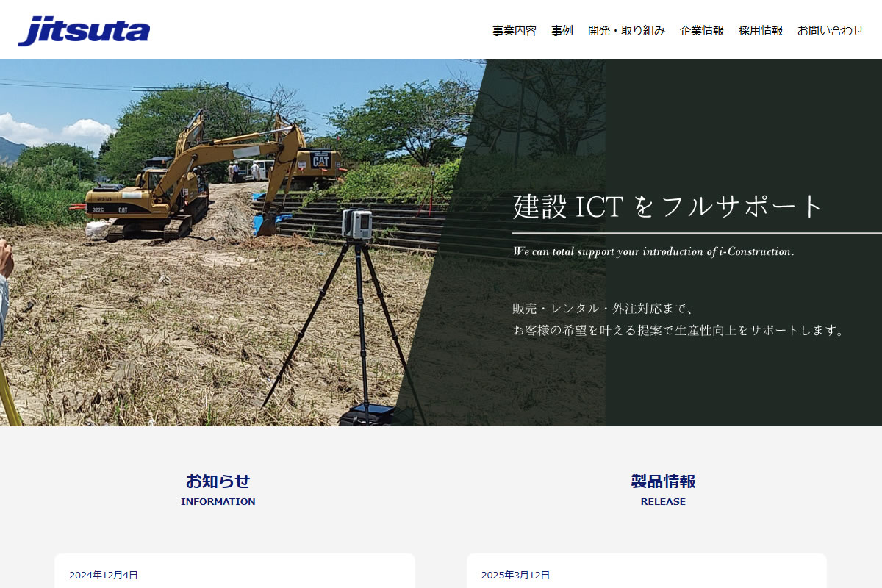Visit the 採用情報 page
Viewport: 882px width, 588px height.
click(x=761, y=31)
